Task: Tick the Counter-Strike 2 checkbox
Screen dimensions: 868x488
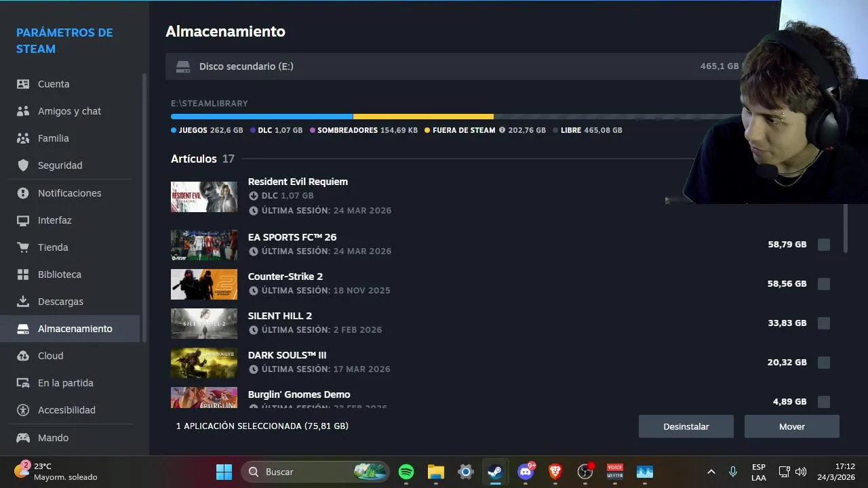Action: click(x=824, y=284)
